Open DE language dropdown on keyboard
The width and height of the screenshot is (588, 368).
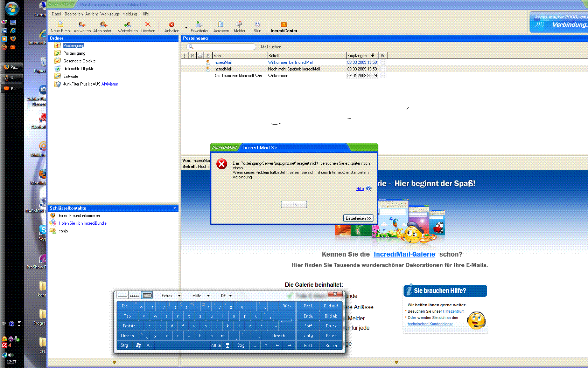pos(226,296)
